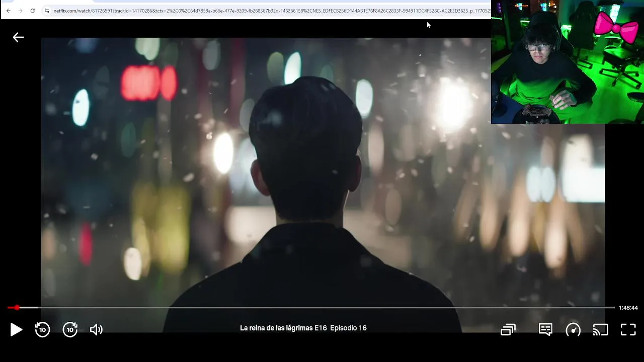Click the browser back button

pyautogui.click(x=9, y=11)
